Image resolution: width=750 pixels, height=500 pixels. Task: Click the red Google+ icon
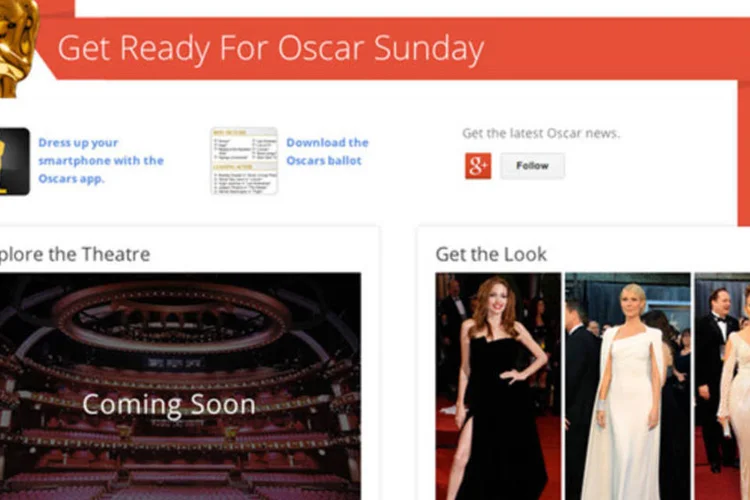(x=478, y=166)
